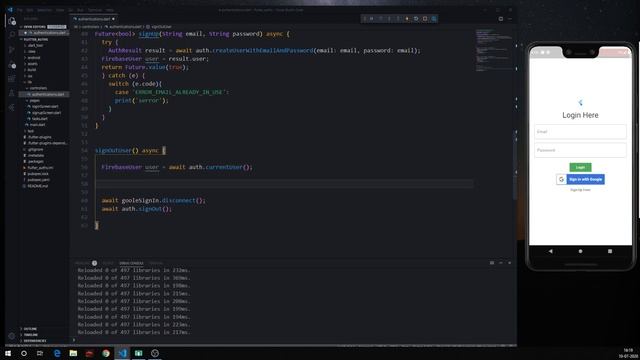
Task: Open the Terminal menu
Action: click(95, 10)
